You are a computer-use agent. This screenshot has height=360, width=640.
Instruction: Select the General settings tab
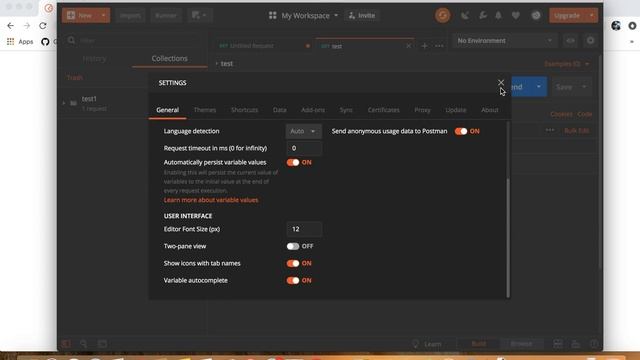coord(167,110)
